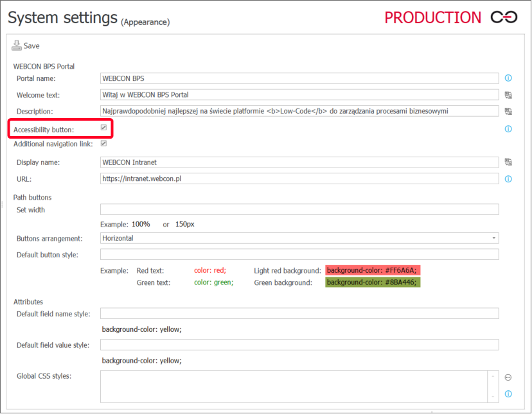
Task: Click the Save button label
Action: point(31,46)
